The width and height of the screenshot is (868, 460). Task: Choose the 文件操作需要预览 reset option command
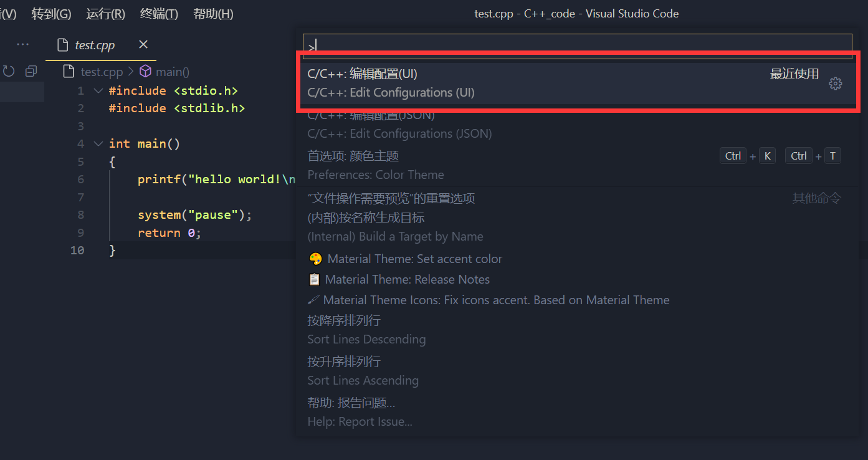(x=577, y=198)
